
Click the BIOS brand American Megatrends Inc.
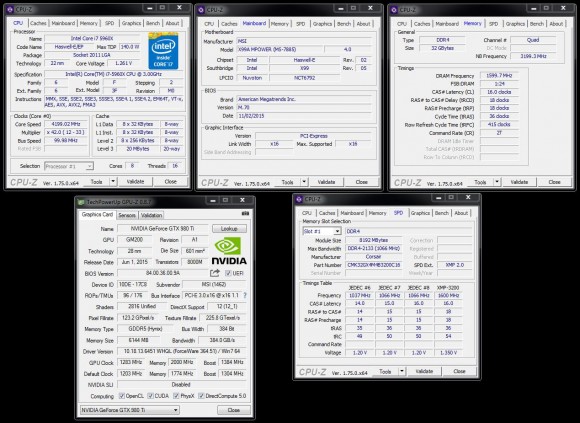pos(304,99)
